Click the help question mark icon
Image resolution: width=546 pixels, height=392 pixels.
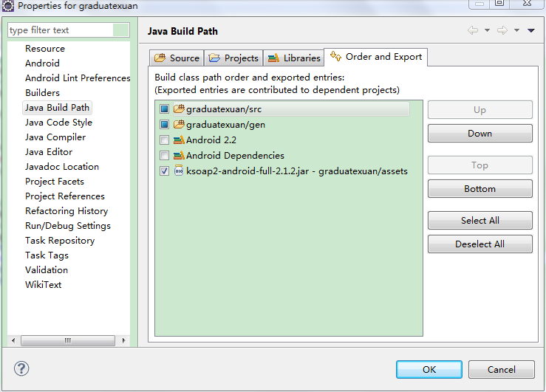[x=21, y=368]
